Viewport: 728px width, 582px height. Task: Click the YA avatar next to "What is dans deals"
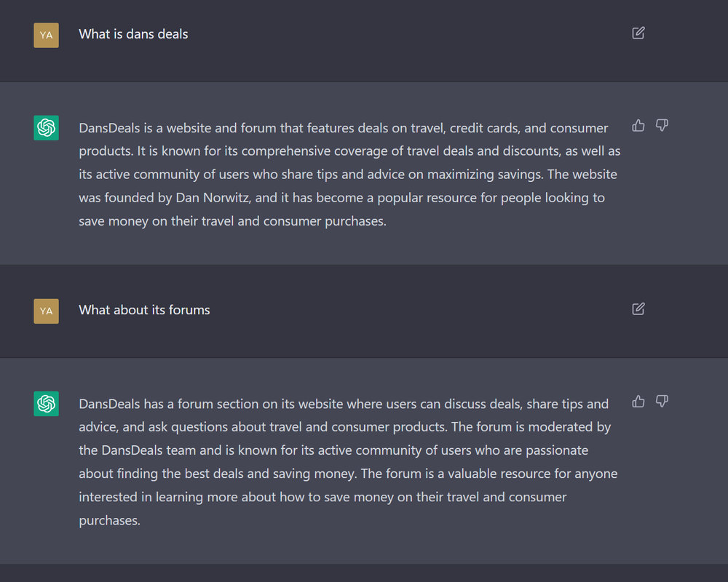pos(46,35)
